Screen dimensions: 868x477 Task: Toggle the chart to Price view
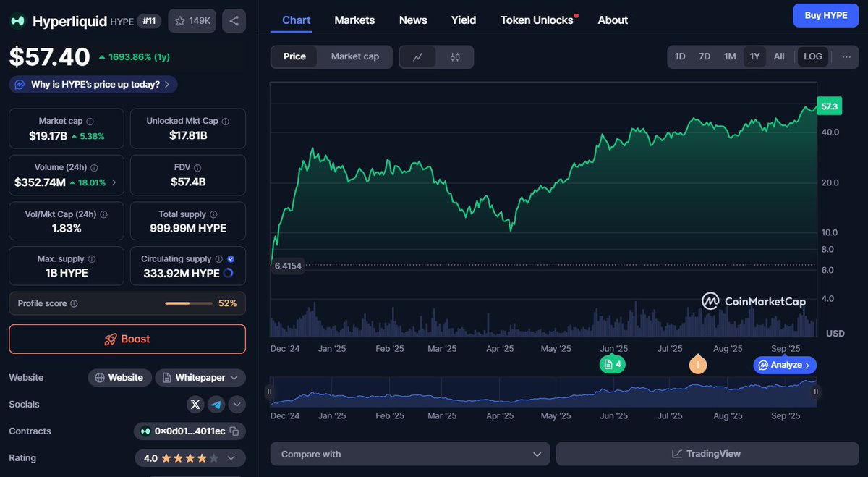(294, 56)
